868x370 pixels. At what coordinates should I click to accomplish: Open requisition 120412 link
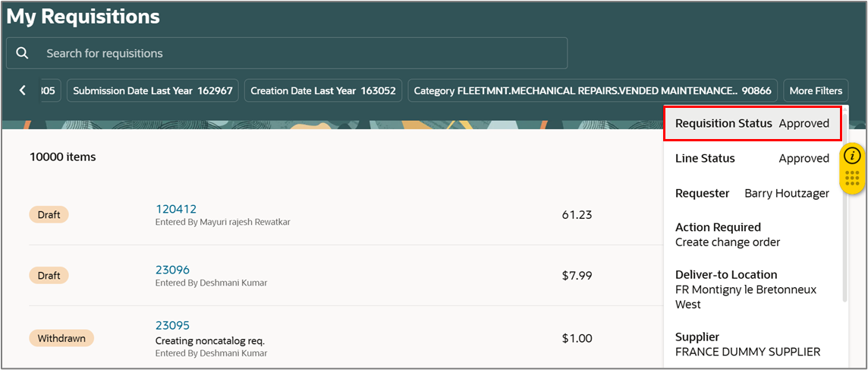tap(175, 209)
